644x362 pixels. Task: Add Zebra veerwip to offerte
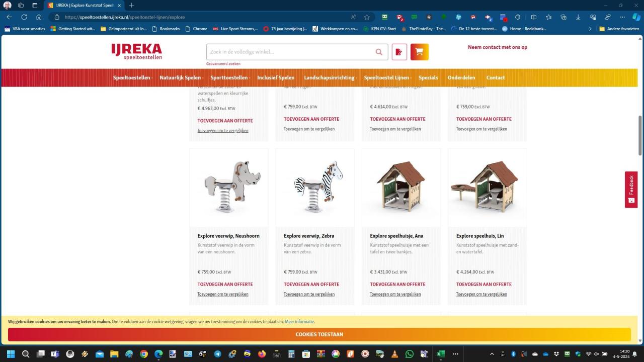point(311,285)
